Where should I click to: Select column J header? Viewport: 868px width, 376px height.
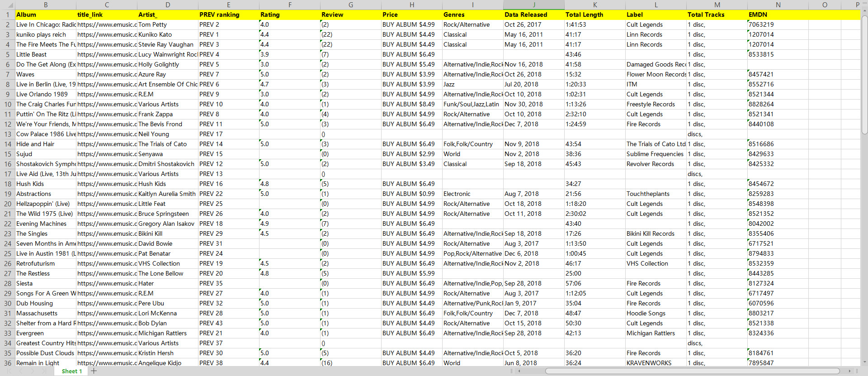(x=534, y=5)
